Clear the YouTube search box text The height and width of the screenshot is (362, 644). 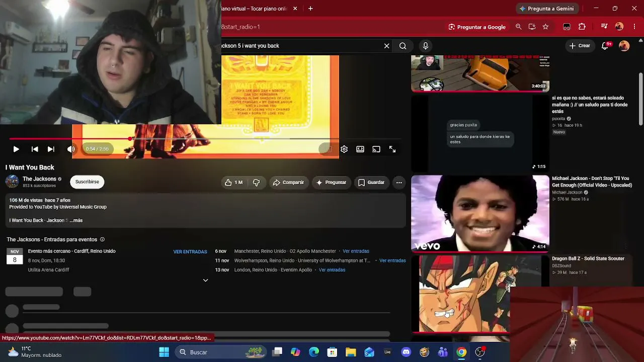click(386, 46)
